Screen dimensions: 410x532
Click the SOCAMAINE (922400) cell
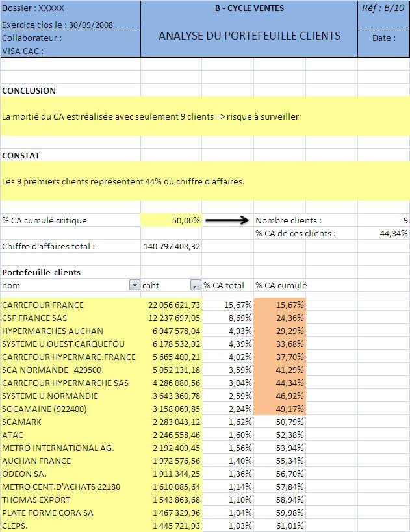pos(71,409)
